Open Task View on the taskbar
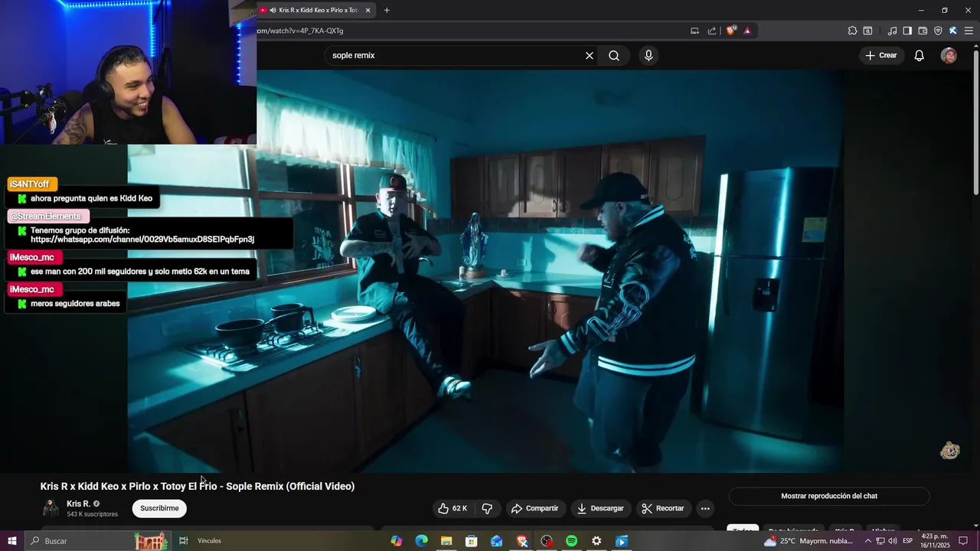This screenshot has height=551, width=980. [x=184, y=541]
